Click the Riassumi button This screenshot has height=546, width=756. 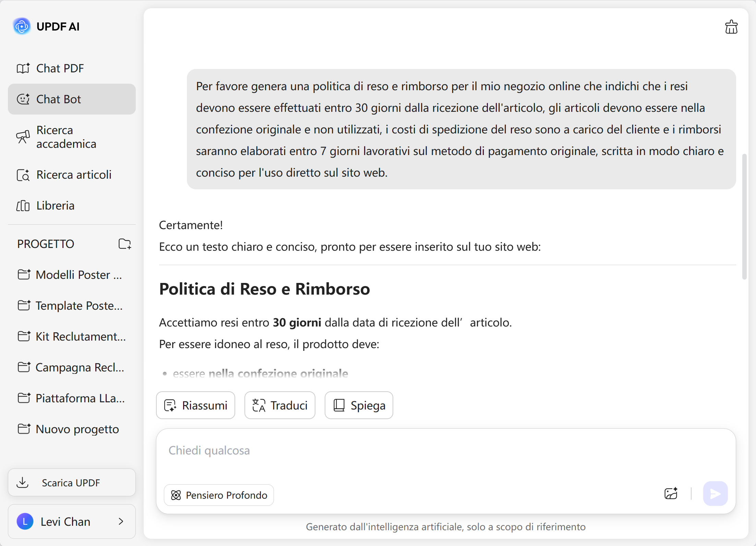(195, 405)
